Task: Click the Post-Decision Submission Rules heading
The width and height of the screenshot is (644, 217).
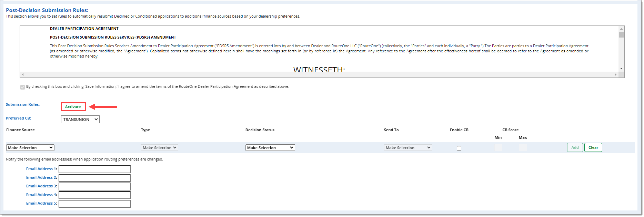Action: (47, 10)
